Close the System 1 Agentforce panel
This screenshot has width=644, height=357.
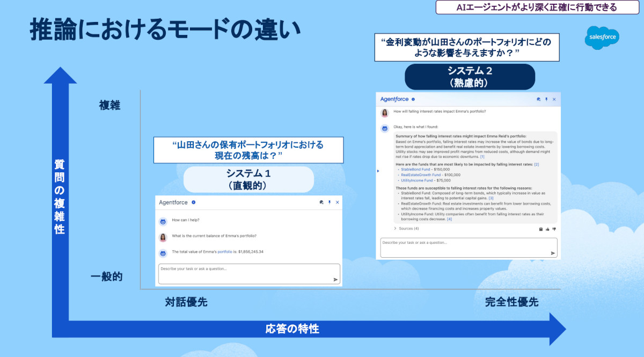[x=338, y=202]
